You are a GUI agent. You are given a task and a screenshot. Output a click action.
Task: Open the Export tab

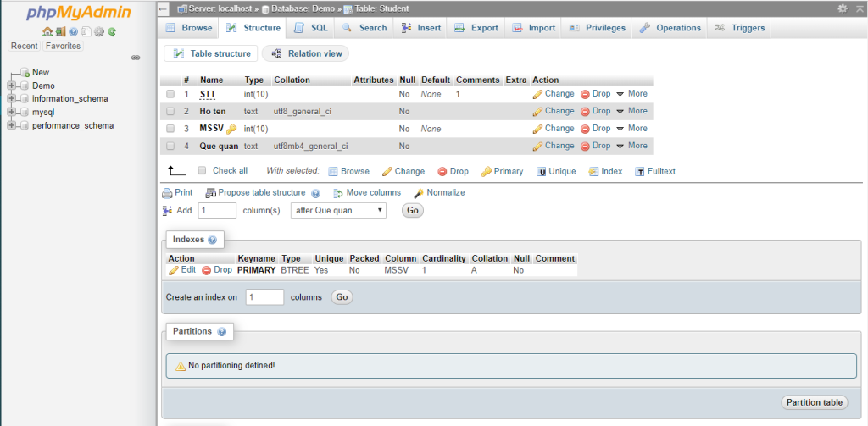pos(476,28)
